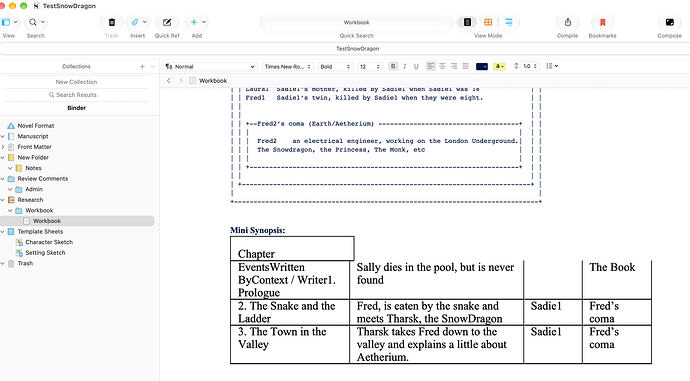Select Novel Format in binder

[x=36, y=125]
